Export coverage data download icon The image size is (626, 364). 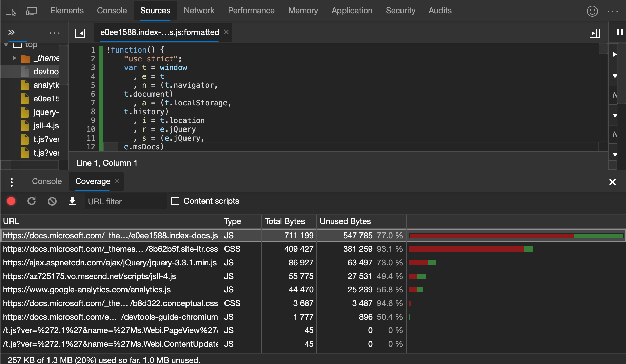72,201
